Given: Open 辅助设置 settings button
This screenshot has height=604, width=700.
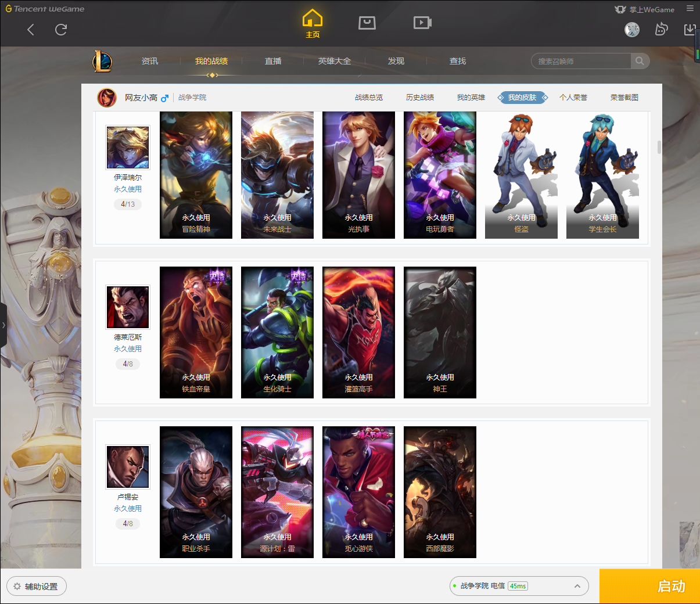Looking at the screenshot, I should tap(37, 586).
